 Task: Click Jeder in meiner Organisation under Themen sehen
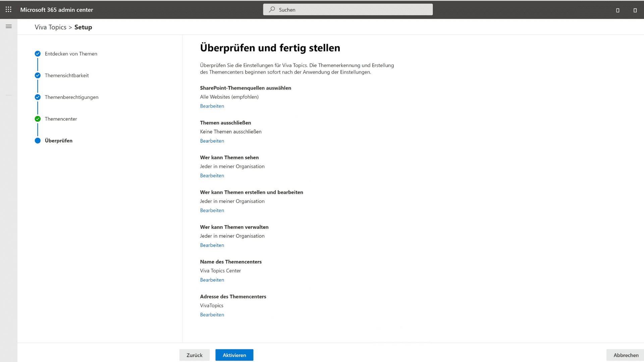coord(232,167)
